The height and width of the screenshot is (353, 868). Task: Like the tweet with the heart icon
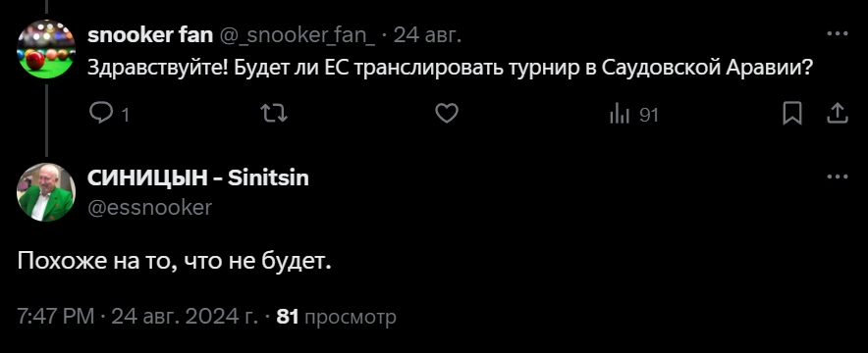coord(447,115)
